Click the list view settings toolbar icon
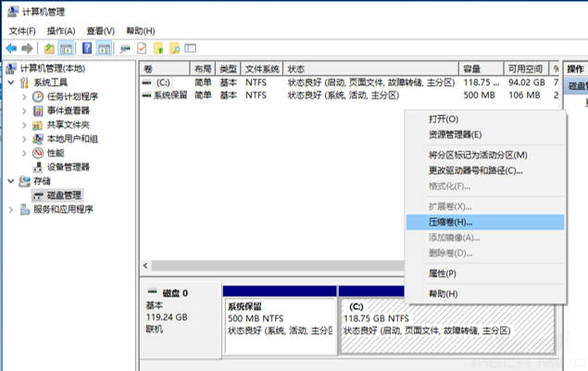Screen dimensions: 588x371 pyautogui.click(x=191, y=48)
